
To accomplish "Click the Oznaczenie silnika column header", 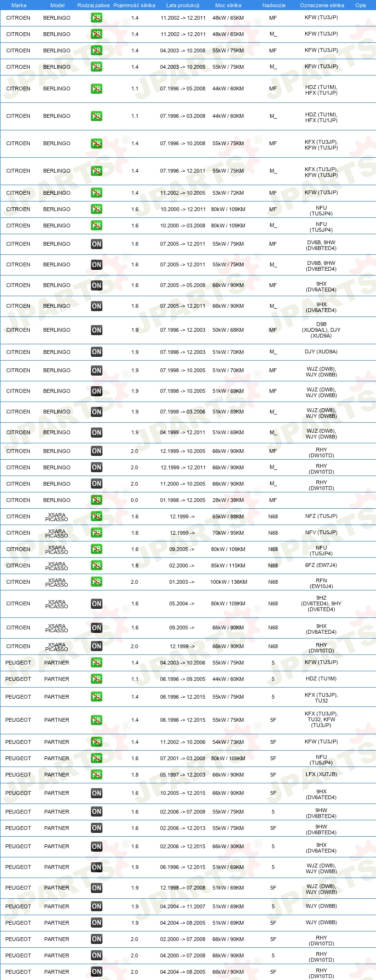I will point(322,5).
